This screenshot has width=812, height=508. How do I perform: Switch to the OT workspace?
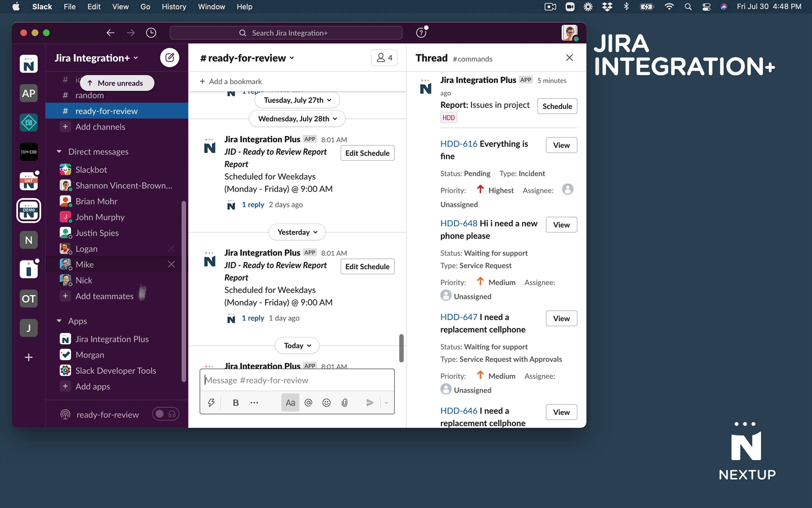point(29,299)
